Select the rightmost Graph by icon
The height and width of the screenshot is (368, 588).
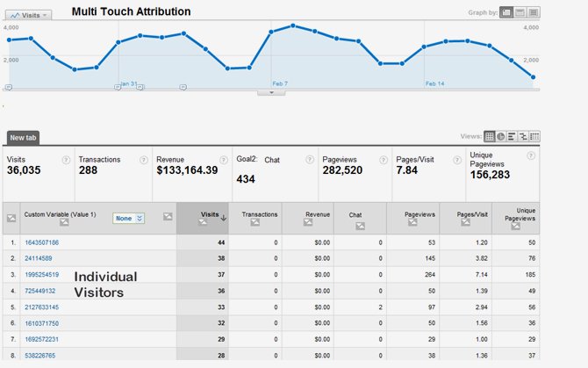pyautogui.click(x=534, y=13)
